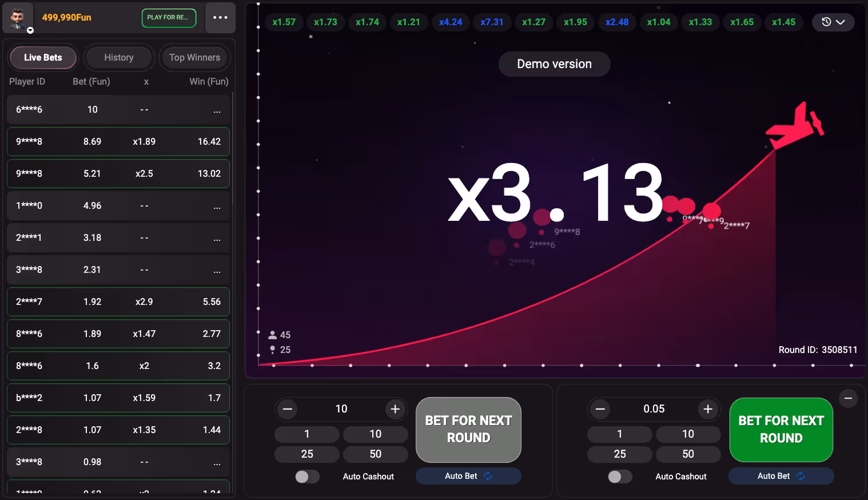Toggle left panel Auto Cashout switch
Viewport: 868px width, 500px height.
click(307, 477)
